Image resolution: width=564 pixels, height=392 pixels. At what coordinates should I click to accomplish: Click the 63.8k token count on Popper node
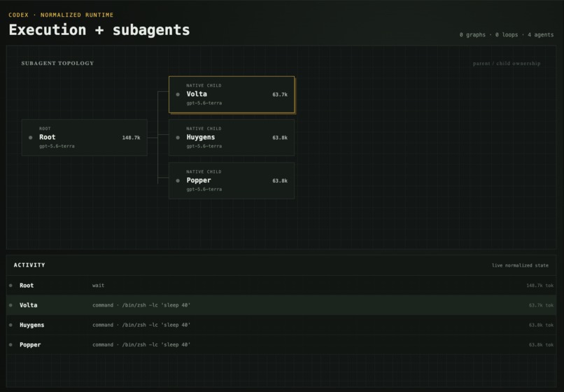click(x=280, y=181)
